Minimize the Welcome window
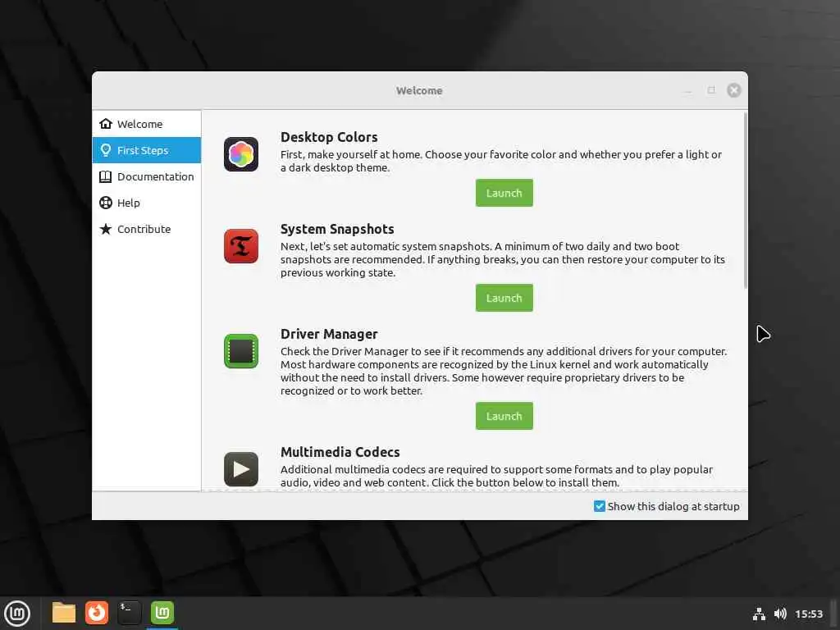The height and width of the screenshot is (630, 840). (x=688, y=90)
